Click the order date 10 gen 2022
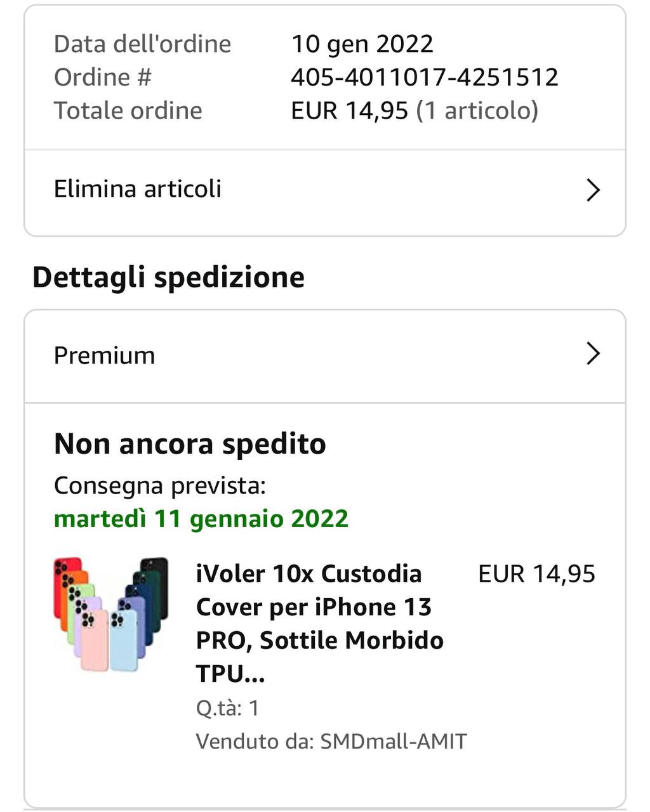The image size is (650, 812). click(362, 44)
